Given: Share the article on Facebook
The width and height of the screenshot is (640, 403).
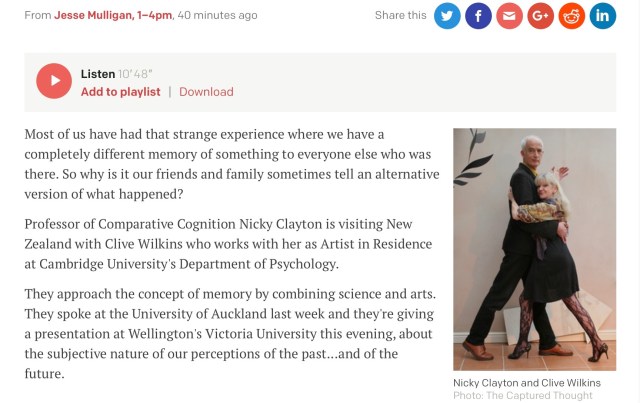Looking at the screenshot, I should pyautogui.click(x=478, y=15).
